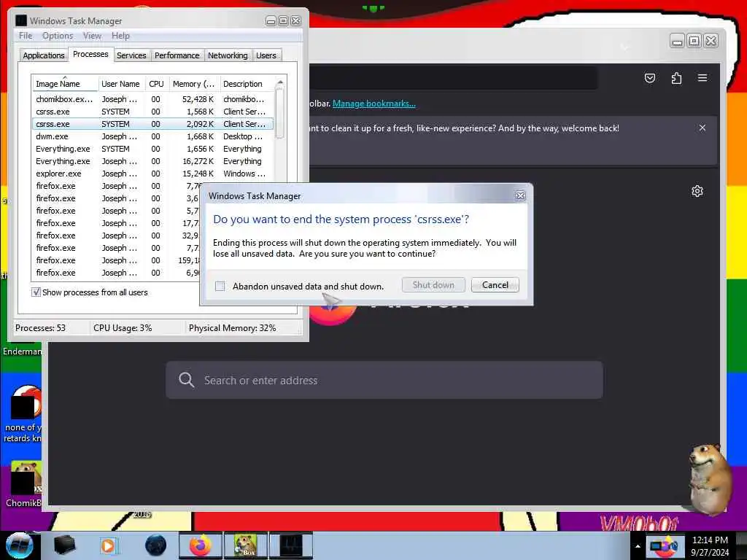
Task: Maximize the Firefox window
Action: click(x=694, y=42)
